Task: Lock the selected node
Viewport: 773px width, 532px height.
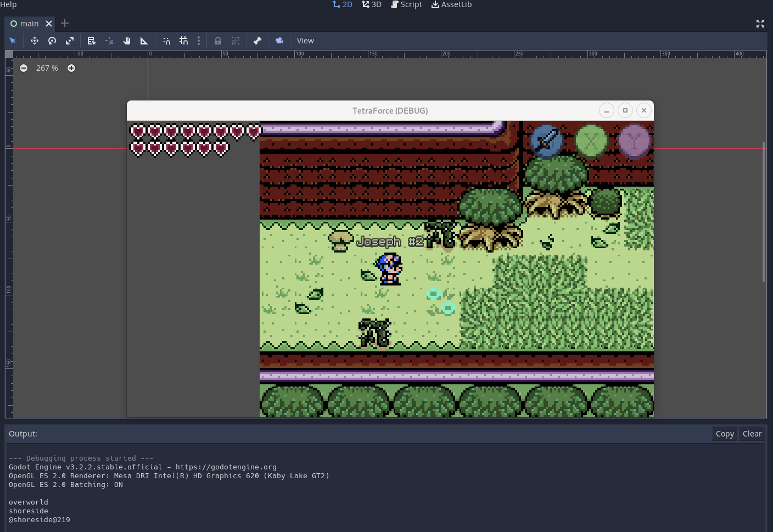Action: [x=218, y=40]
